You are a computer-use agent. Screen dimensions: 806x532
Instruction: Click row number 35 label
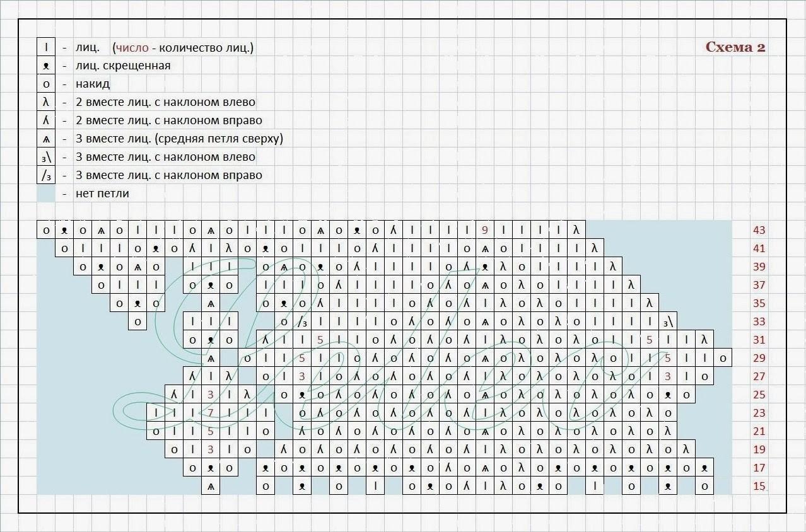point(759,303)
